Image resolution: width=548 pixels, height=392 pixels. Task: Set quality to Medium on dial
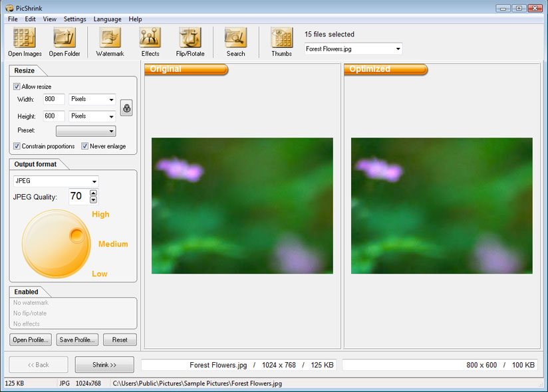tap(113, 244)
